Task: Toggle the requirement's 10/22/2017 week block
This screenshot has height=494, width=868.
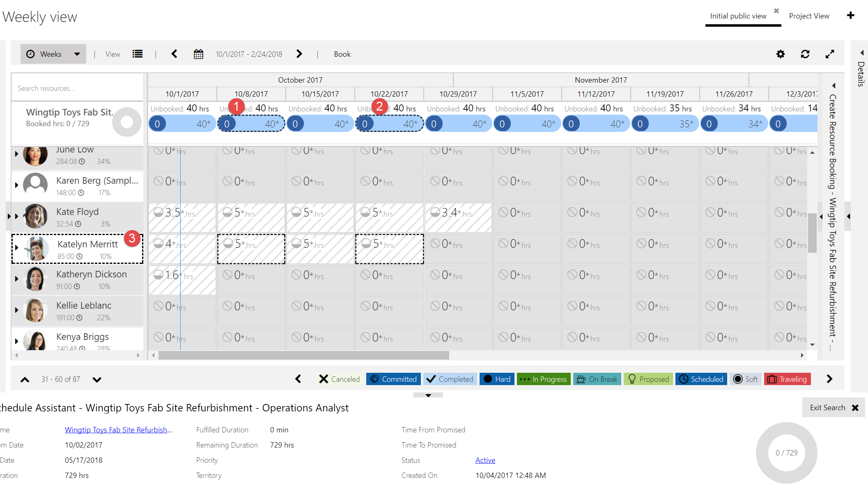Action: click(x=389, y=124)
